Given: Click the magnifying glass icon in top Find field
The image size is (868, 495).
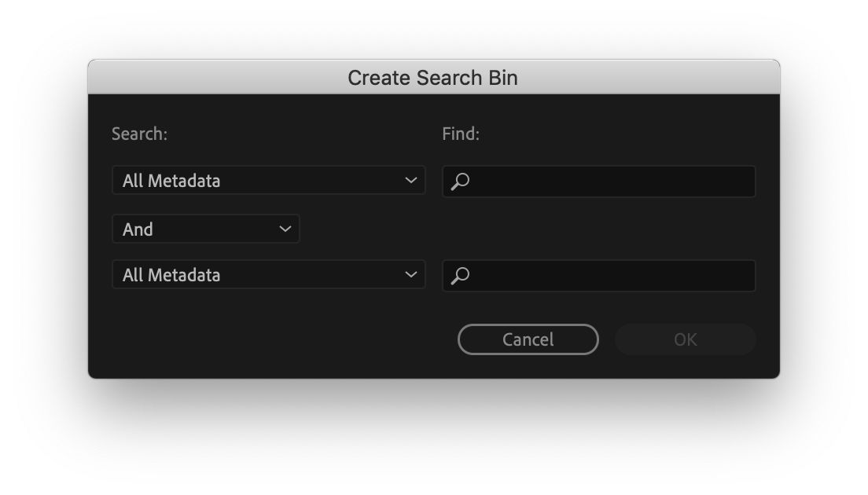Looking at the screenshot, I should pos(460,181).
